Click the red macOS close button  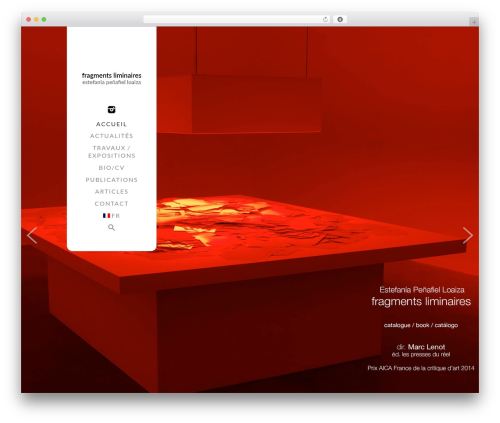[x=29, y=19]
